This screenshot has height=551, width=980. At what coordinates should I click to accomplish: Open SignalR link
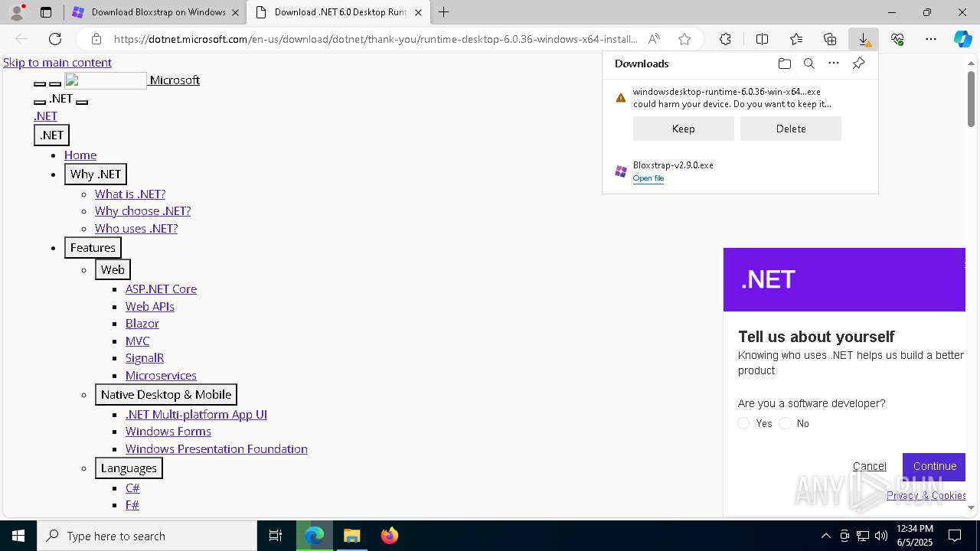pyautogui.click(x=145, y=357)
